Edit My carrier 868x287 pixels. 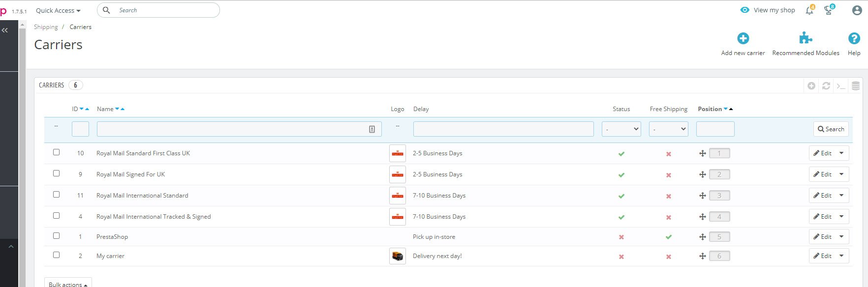tap(822, 256)
